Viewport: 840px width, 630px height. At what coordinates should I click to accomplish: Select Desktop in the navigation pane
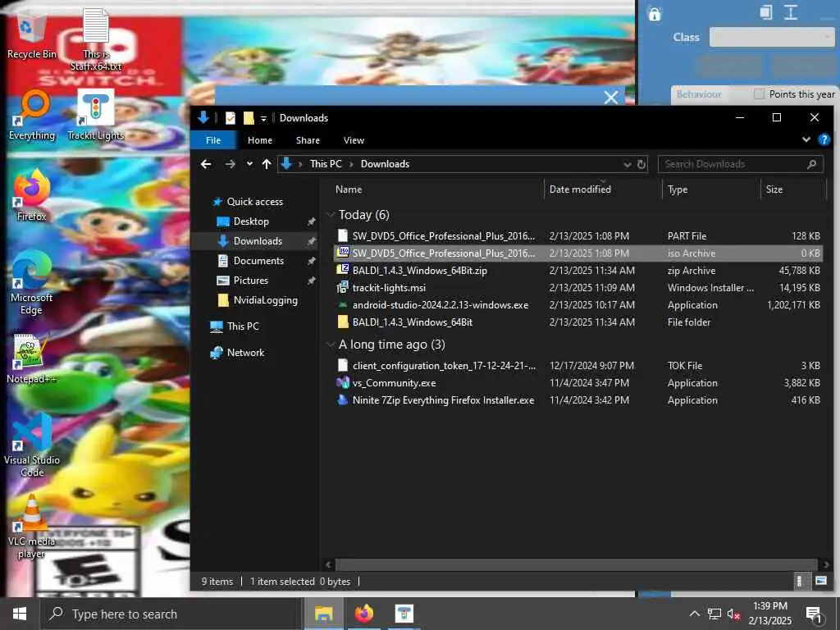(251, 221)
